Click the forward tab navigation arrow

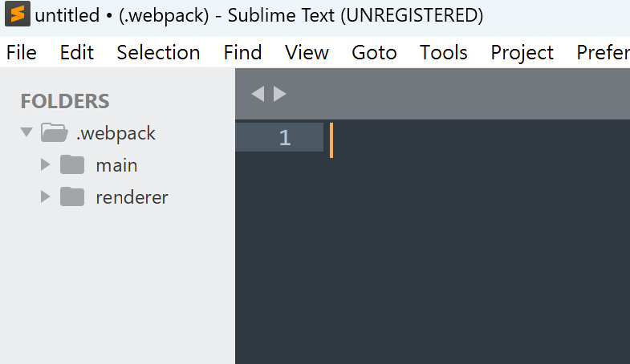click(279, 94)
